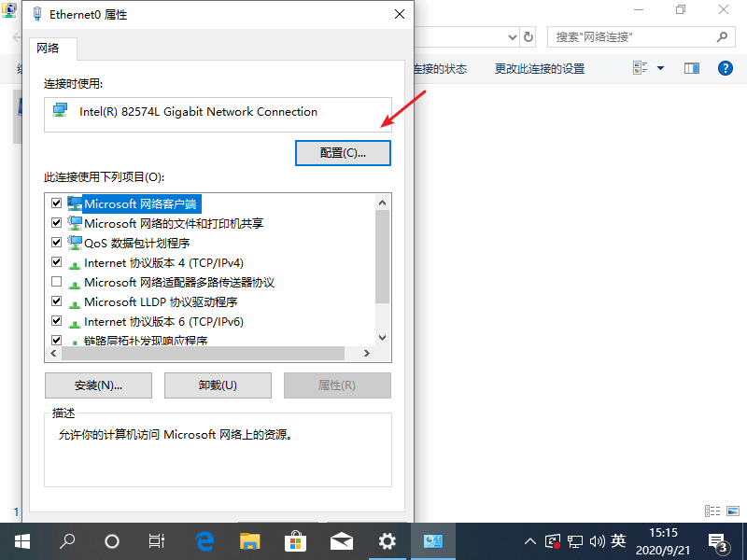Click 更改此连接的设置 toolbar command
747x560 pixels.
(540, 68)
